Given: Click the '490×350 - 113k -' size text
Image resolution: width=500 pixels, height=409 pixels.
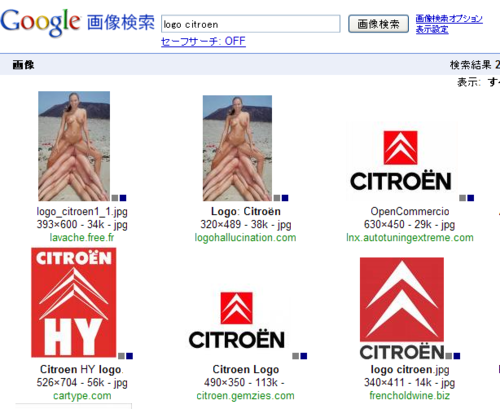Looking at the screenshot, I should tap(244, 382).
